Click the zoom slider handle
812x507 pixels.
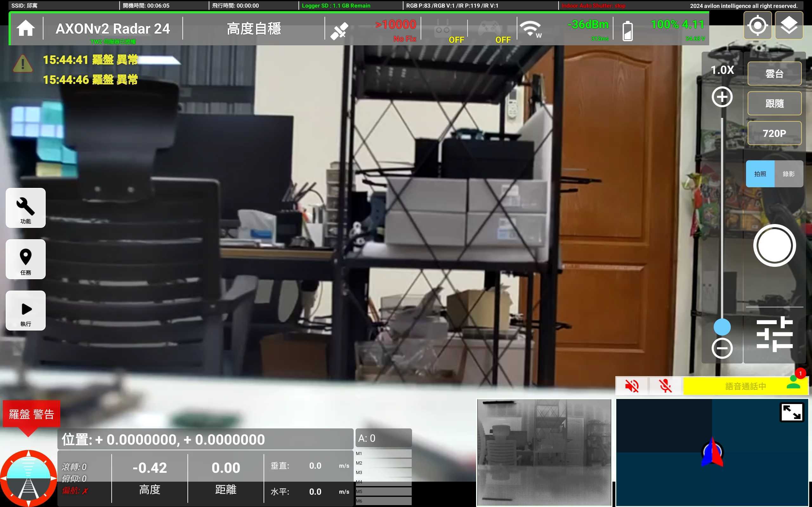click(x=722, y=327)
